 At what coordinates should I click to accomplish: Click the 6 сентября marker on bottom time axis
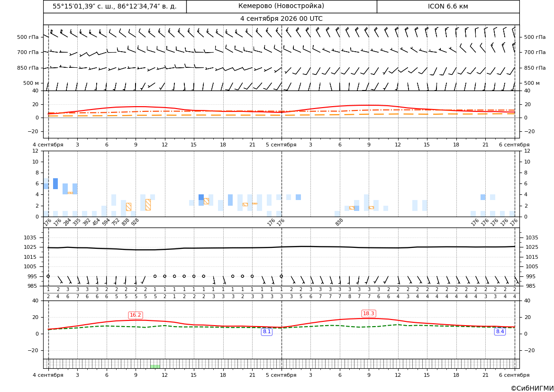click(x=514, y=375)
